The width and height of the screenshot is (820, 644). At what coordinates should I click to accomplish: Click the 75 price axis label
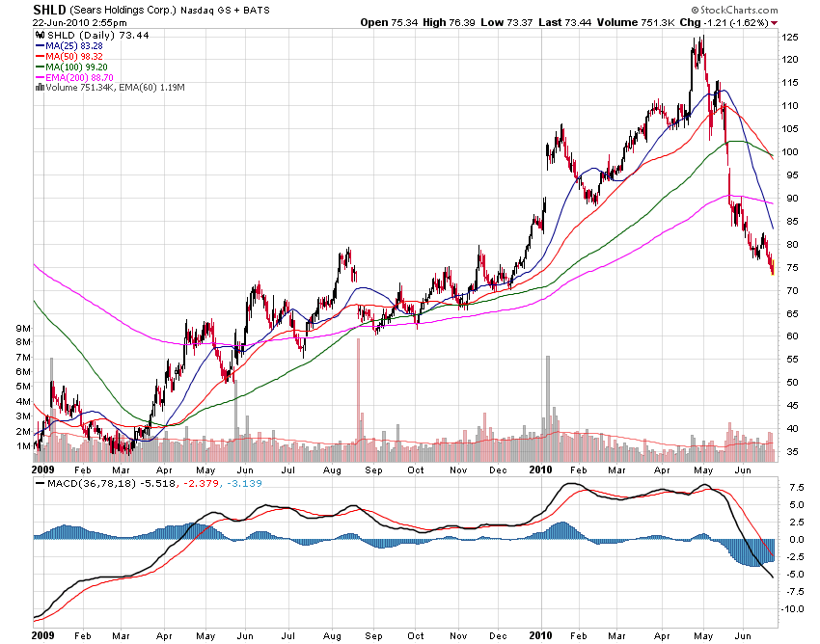(x=792, y=268)
